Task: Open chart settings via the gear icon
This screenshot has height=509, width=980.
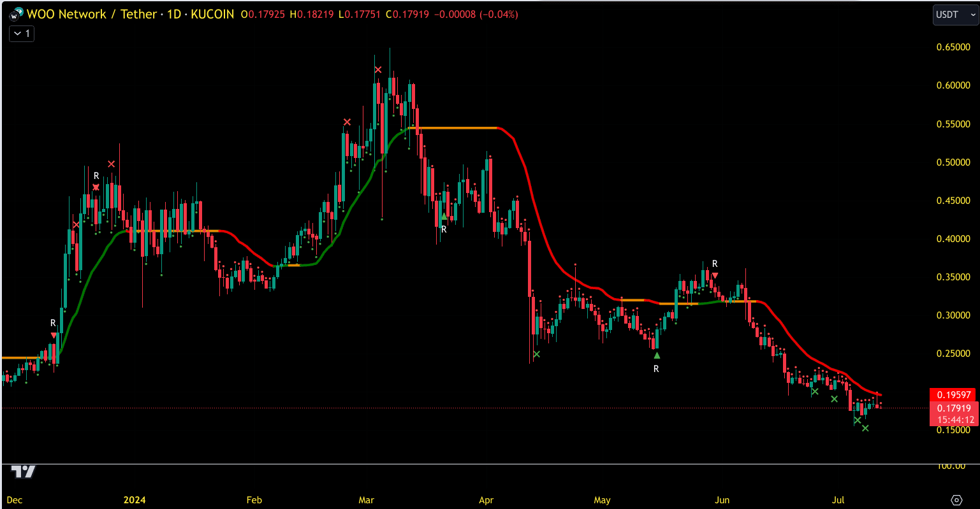Action: click(956, 499)
